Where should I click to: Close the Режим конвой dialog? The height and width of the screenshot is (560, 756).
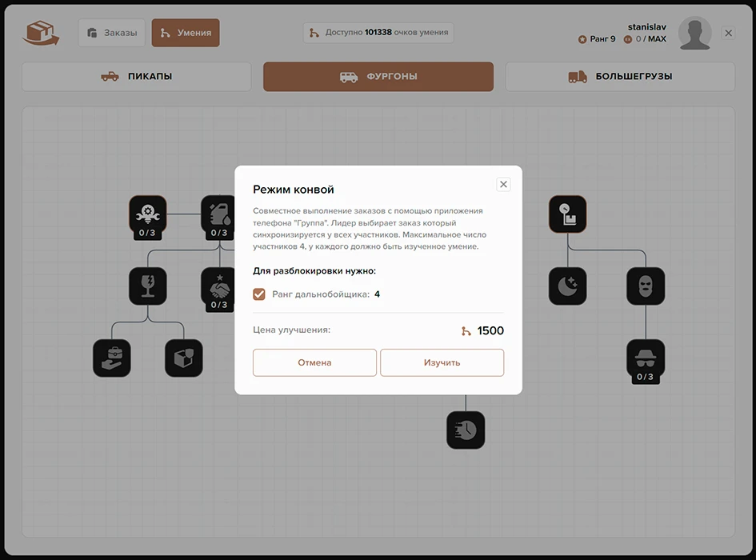click(x=503, y=184)
